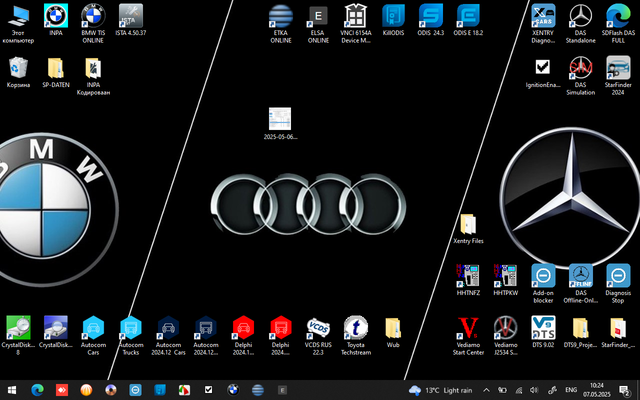Open the Wub folder

pos(393,332)
